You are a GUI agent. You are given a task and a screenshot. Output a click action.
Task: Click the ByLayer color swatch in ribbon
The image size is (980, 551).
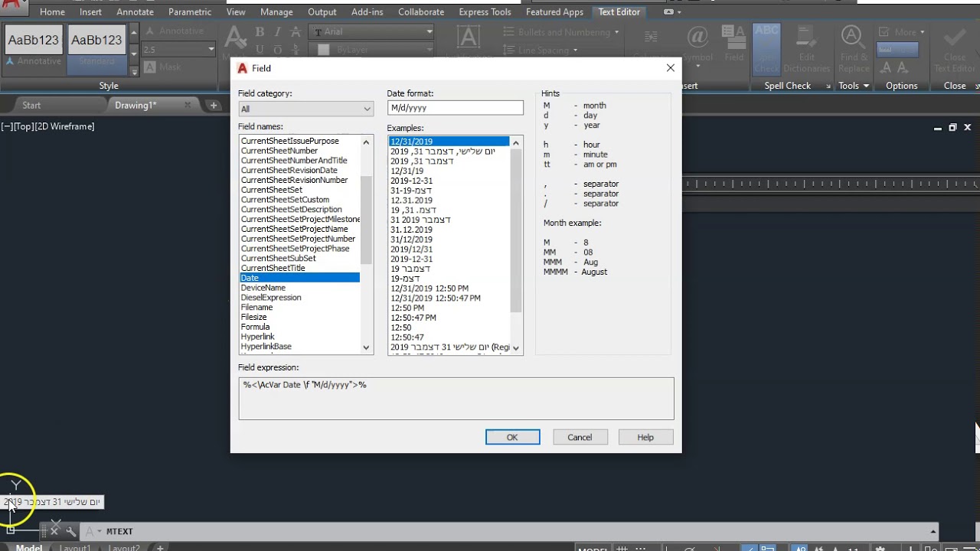click(323, 50)
